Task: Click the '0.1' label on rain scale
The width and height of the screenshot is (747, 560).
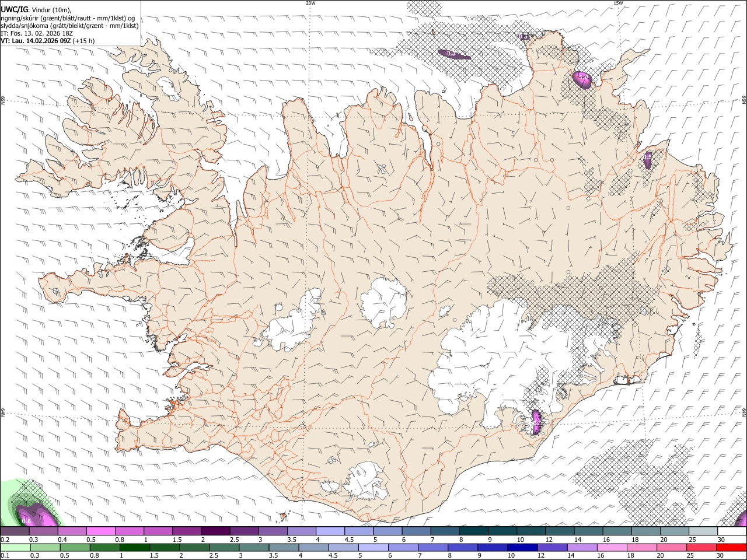Action: click(x=5, y=556)
